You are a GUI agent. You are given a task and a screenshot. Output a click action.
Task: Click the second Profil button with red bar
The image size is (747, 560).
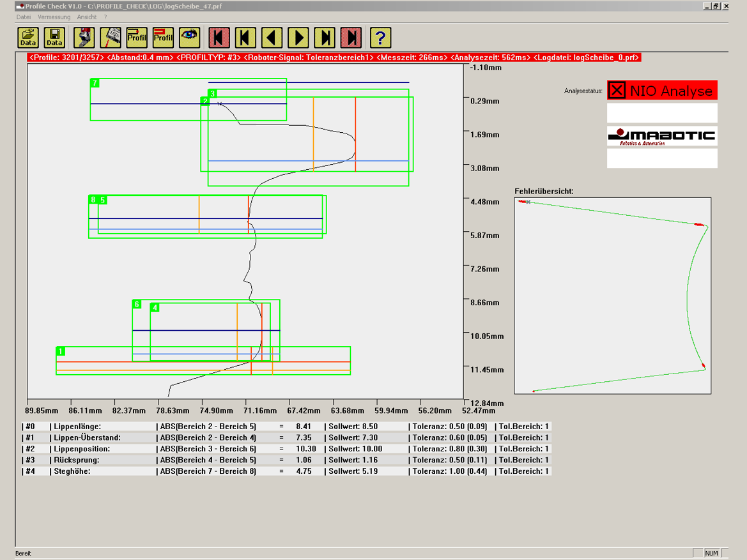[x=164, y=38]
